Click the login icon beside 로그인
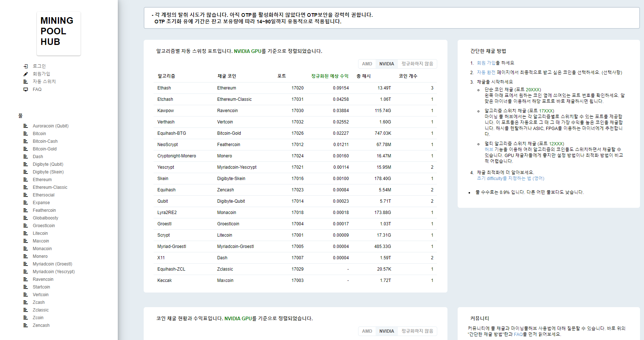This screenshot has height=340, width=644. pos(26,66)
